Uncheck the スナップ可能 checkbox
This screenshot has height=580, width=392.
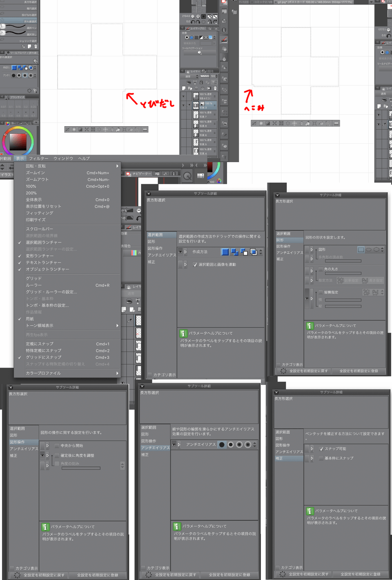coord(321,448)
